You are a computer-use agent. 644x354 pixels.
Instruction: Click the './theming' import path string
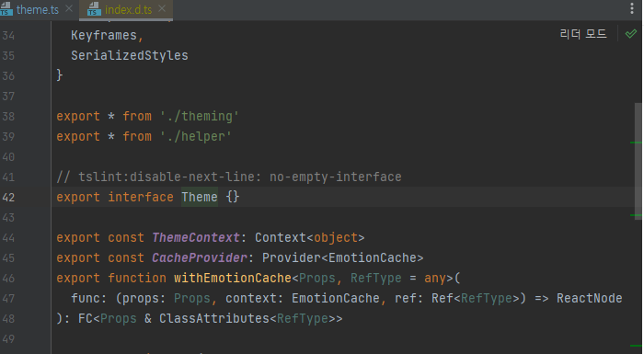click(x=200, y=116)
